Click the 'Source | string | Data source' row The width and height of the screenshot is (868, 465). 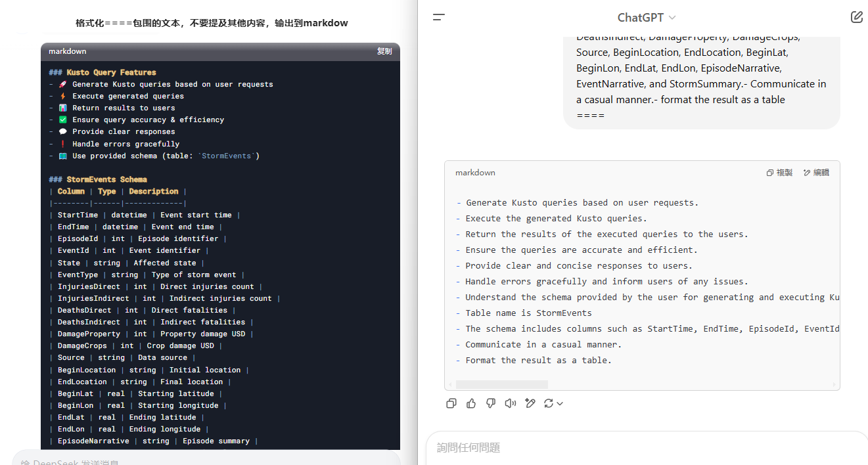(x=122, y=357)
